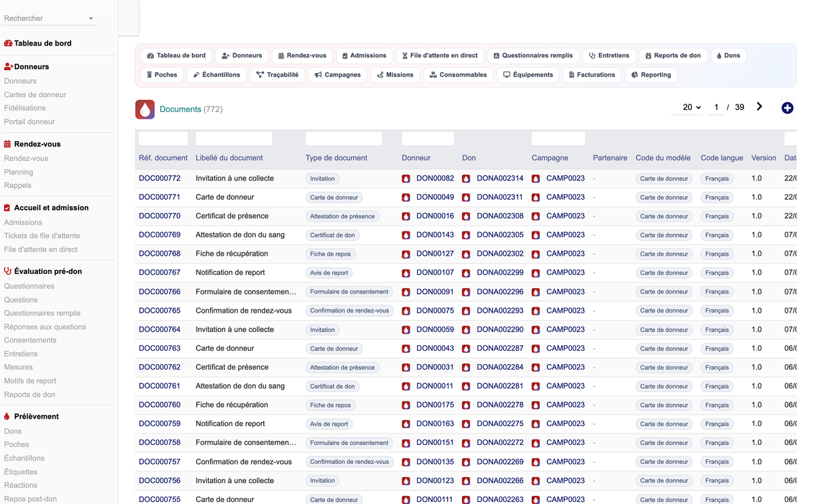Open donor link DON00049
The width and height of the screenshot is (814, 504).
(x=435, y=197)
